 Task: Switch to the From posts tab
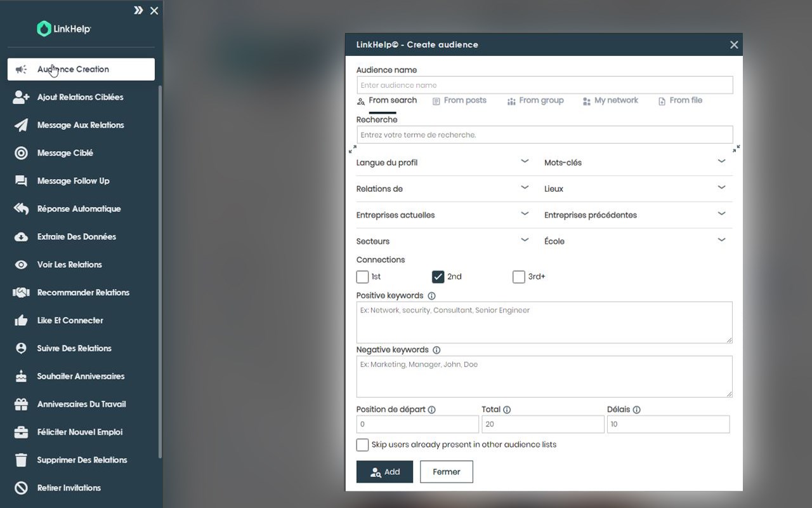(x=459, y=100)
